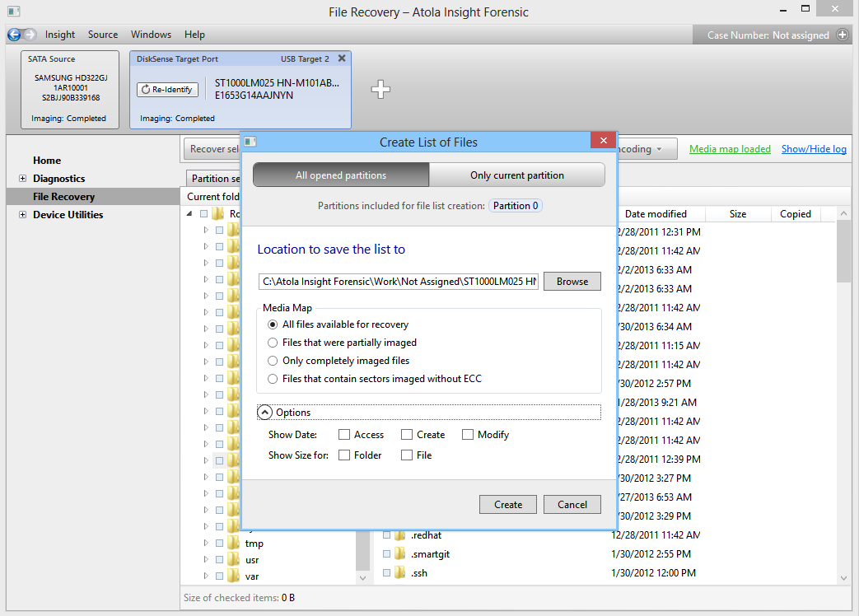Screen dimensions: 859x616
Task: Close the Create List of Files dialog
Action: [x=603, y=141]
